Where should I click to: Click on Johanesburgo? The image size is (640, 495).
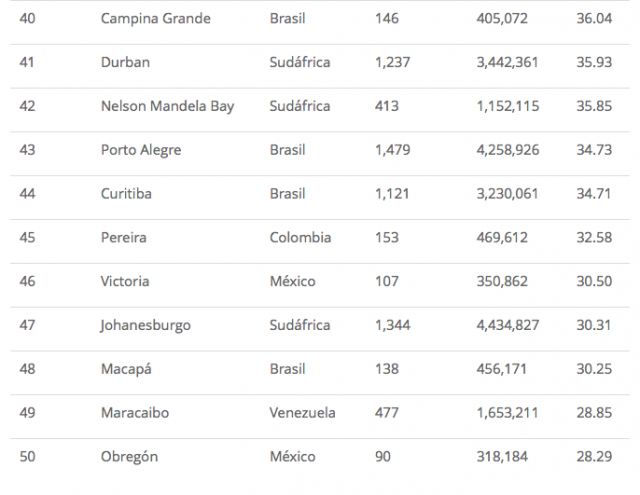click(146, 325)
